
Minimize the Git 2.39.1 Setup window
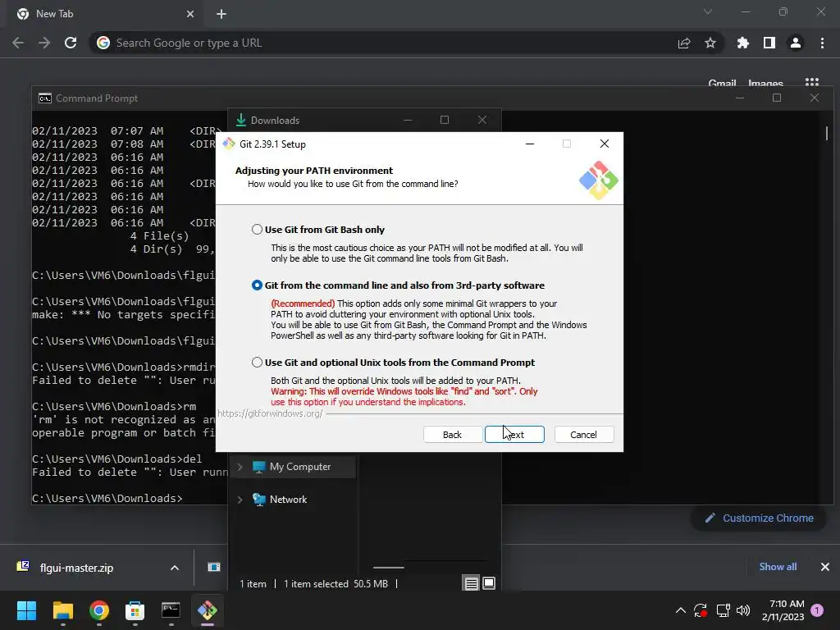pos(530,144)
